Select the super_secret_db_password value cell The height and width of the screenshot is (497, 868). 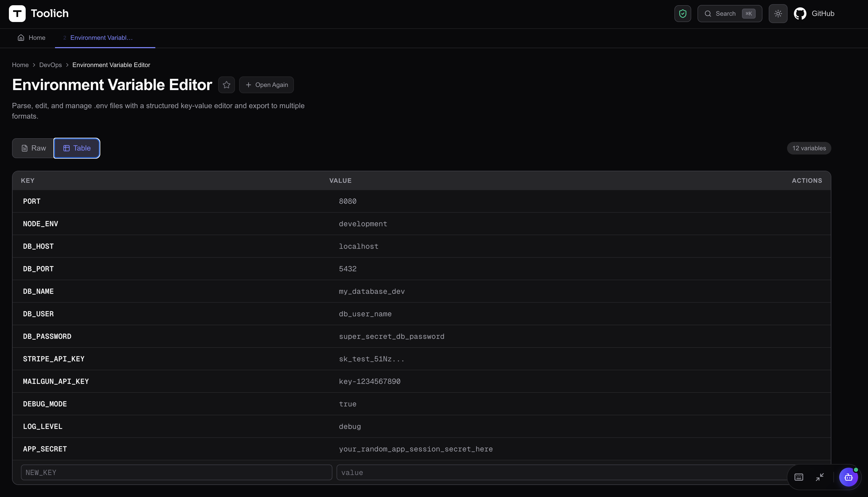(392, 336)
